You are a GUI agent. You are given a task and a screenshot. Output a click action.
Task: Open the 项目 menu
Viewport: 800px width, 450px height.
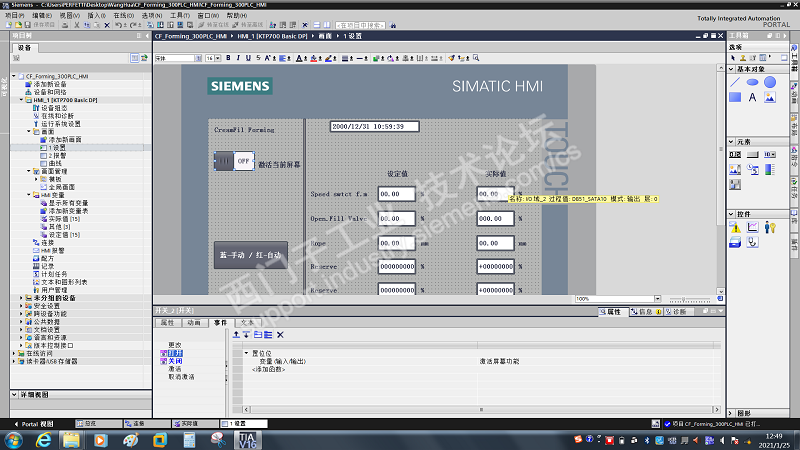[x=14, y=15]
